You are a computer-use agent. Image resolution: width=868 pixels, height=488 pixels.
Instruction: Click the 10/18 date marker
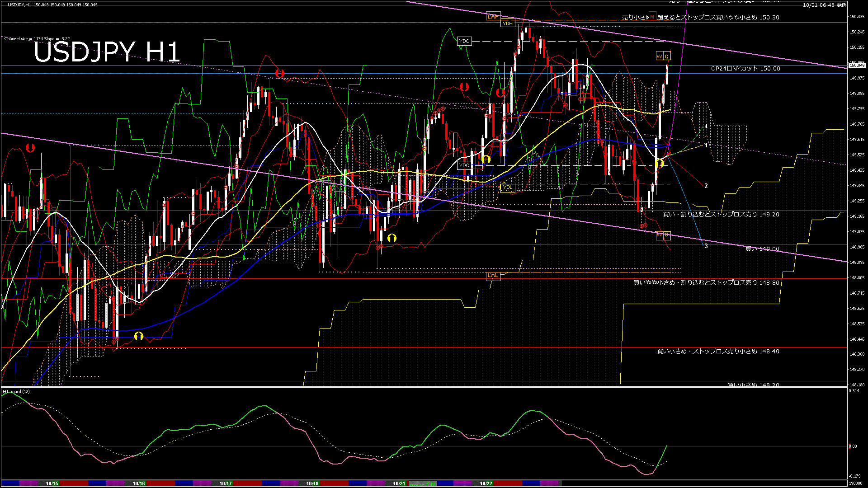click(312, 483)
